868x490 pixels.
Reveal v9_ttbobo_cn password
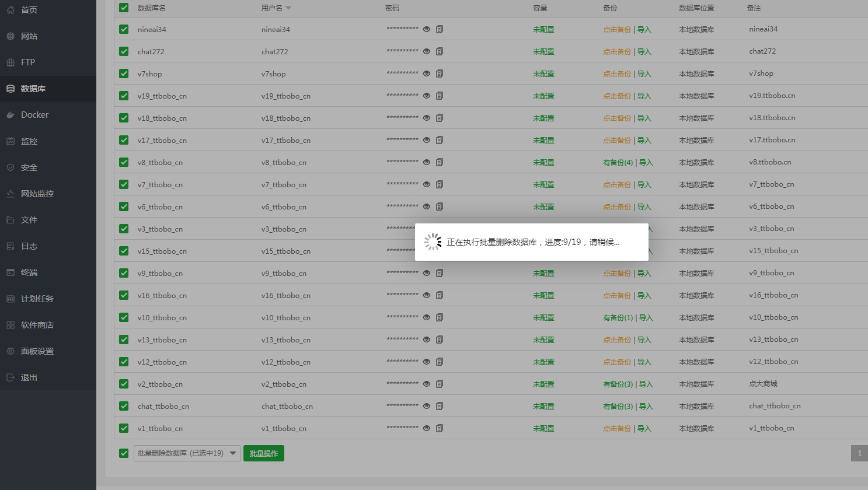coord(427,273)
